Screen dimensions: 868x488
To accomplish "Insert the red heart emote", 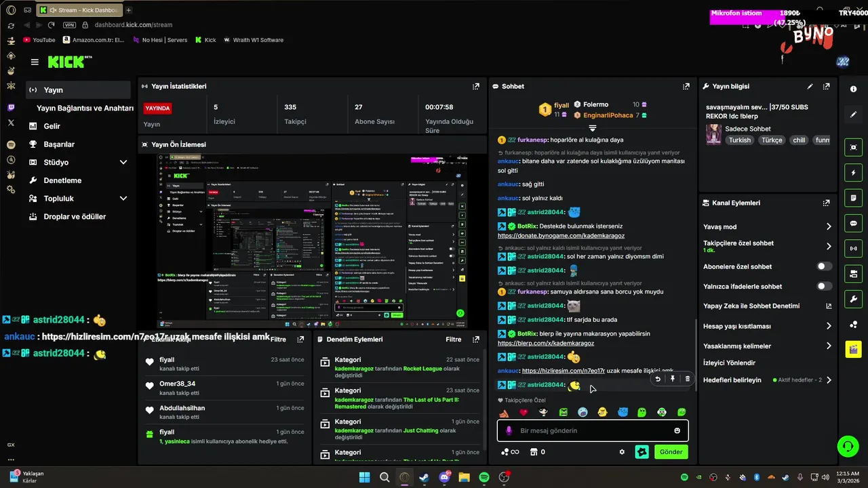I will click(x=524, y=412).
